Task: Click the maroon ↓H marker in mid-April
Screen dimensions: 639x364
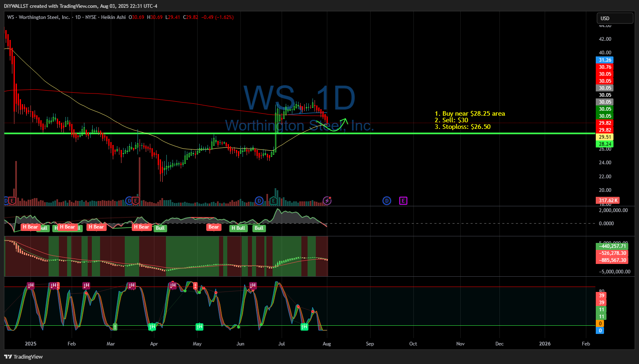Action: [x=173, y=285]
